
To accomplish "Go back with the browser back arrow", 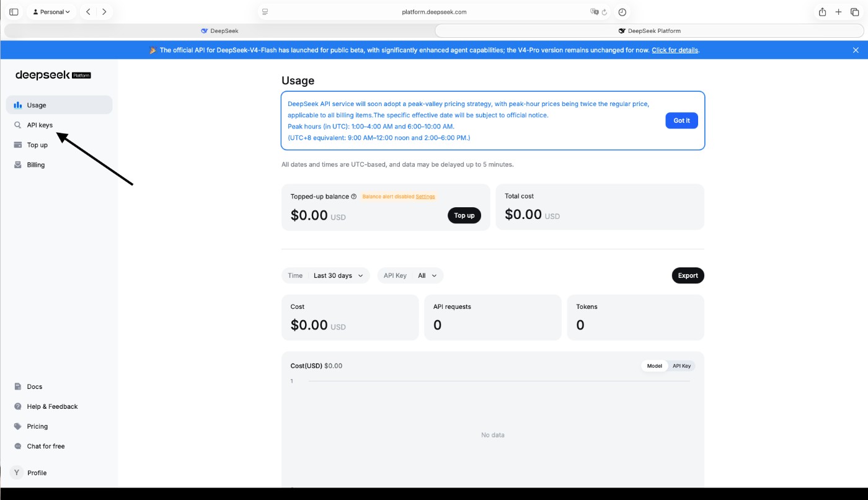I will point(89,12).
